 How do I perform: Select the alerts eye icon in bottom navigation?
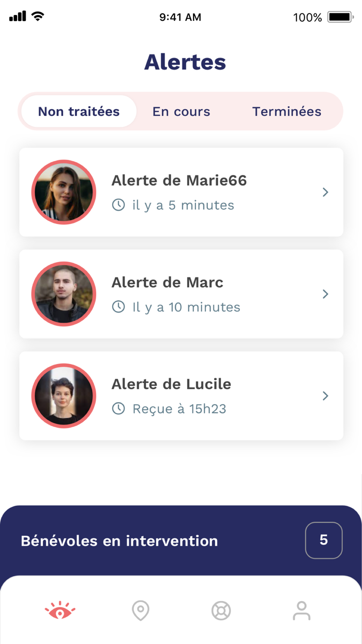coord(59,611)
